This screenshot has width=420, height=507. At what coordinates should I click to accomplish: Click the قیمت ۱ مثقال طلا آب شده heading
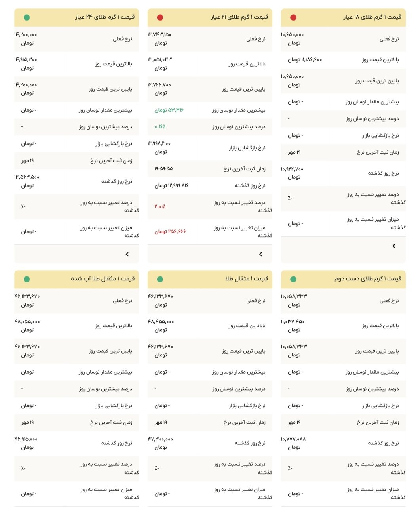103,279
